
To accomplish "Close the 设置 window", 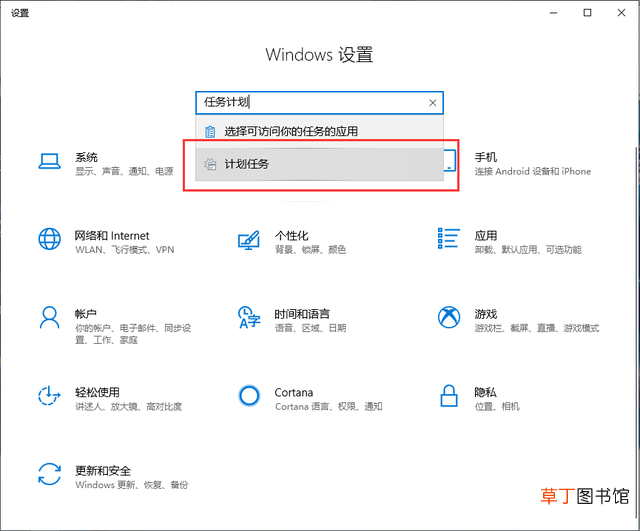I will pos(621,13).
